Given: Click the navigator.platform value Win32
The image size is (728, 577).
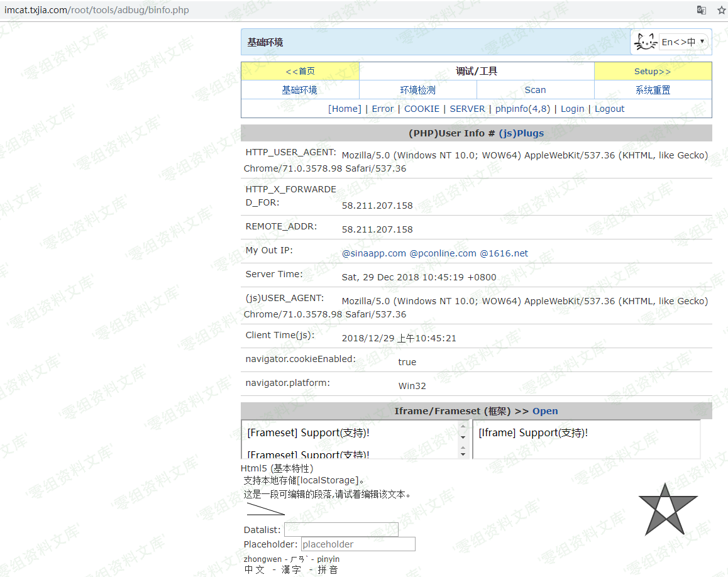Looking at the screenshot, I should pos(412,386).
